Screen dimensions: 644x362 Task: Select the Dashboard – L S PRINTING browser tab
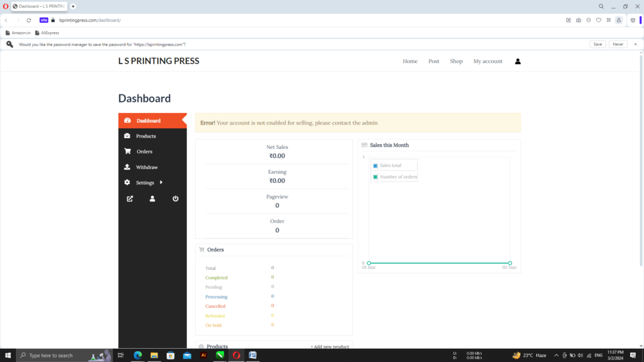pyautogui.click(x=40, y=6)
